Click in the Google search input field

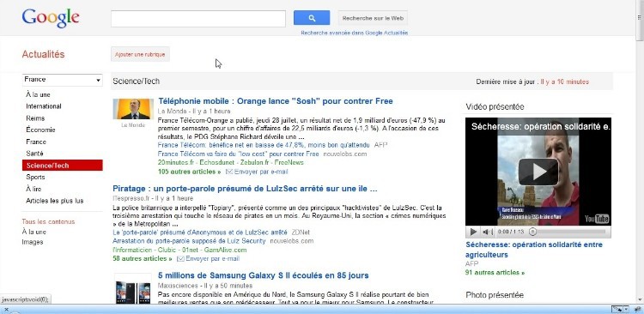click(x=198, y=19)
